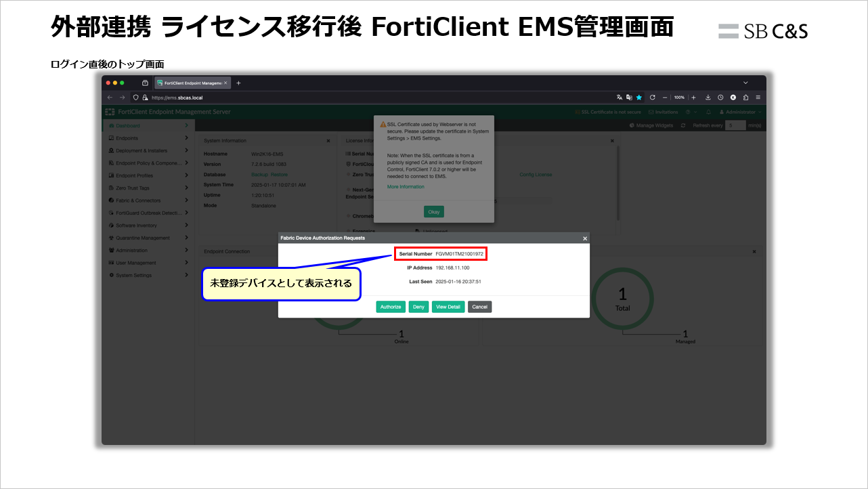Close the FortiClient Endpoint Management browser tab
This screenshot has height=489, width=868.
[x=227, y=83]
